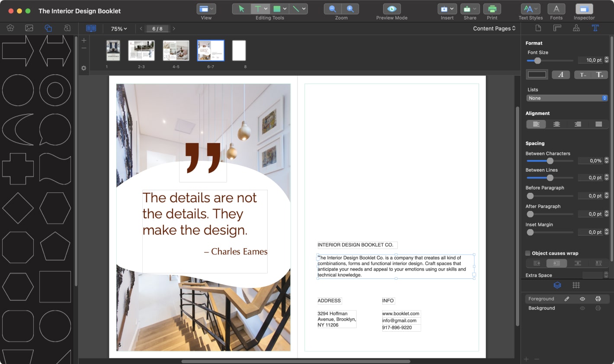Toggle Background layer printing icon
This screenshot has width=614, height=364.
(x=598, y=308)
